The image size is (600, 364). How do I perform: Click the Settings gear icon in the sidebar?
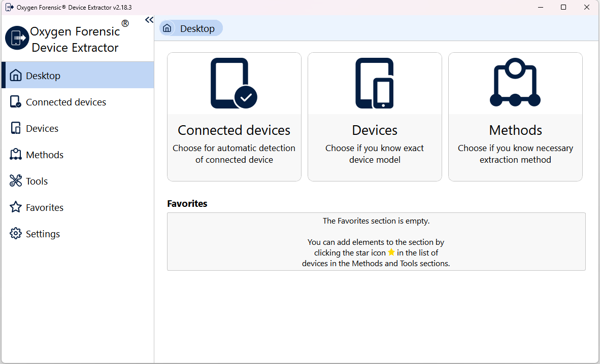click(16, 234)
